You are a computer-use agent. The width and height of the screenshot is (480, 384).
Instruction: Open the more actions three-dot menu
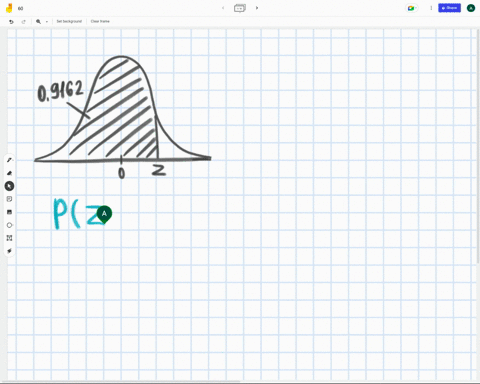point(431,8)
